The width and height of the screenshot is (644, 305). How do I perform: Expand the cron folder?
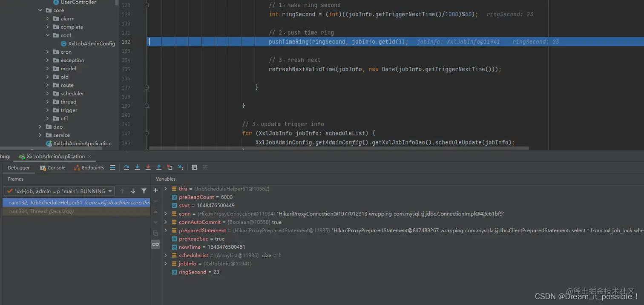click(48, 52)
